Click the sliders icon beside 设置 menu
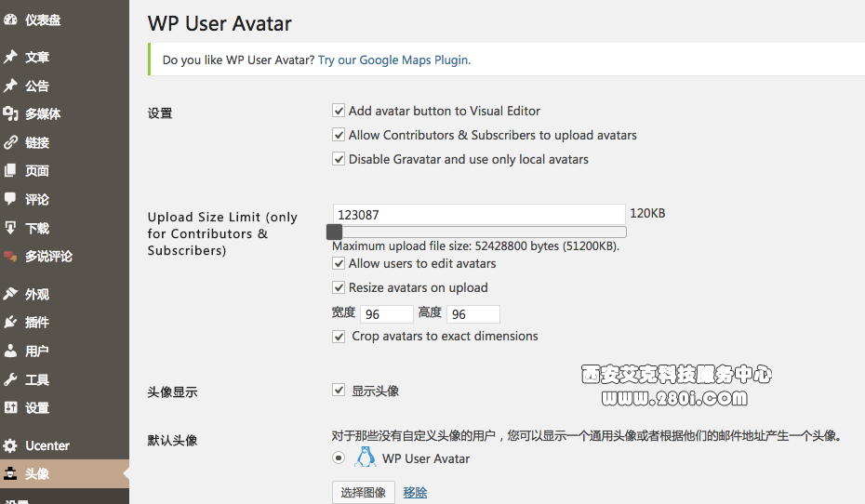865x504 pixels. coord(10,407)
